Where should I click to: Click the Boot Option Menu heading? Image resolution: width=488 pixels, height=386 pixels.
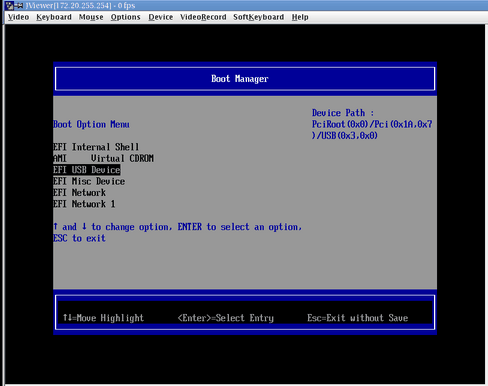[91, 124]
